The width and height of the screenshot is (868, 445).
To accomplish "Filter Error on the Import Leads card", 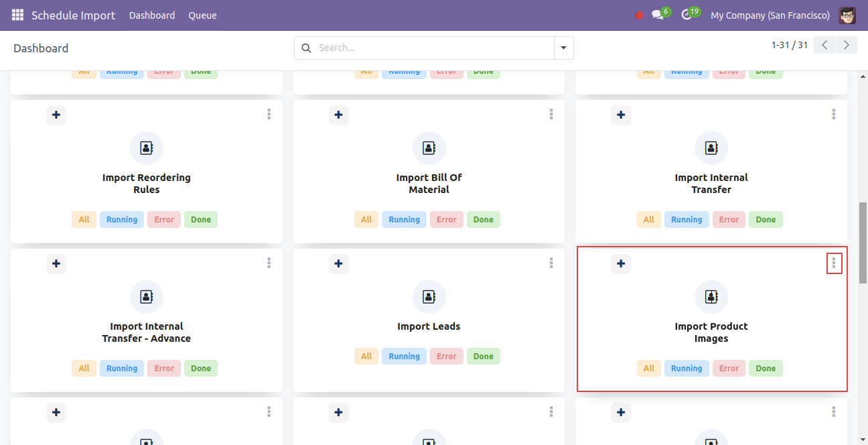I will click(447, 357).
